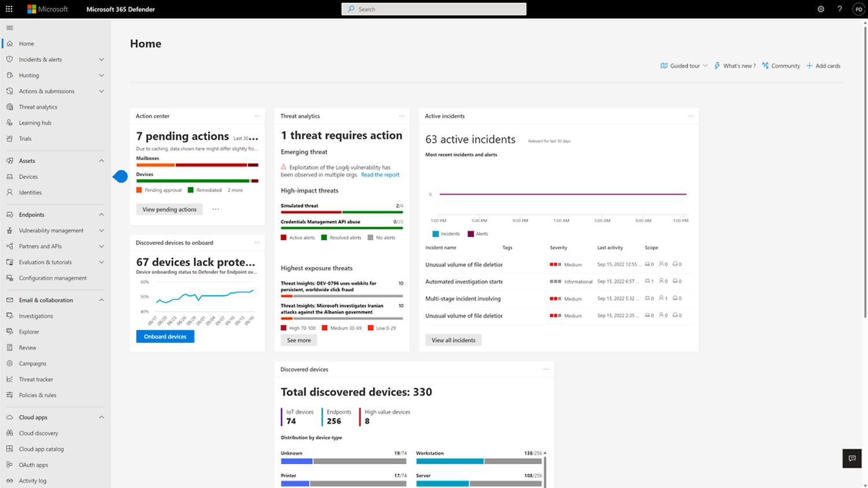Collapse the Endpoints section chevron
Image resolution: width=868 pixels, height=488 pixels.
coord(101,215)
